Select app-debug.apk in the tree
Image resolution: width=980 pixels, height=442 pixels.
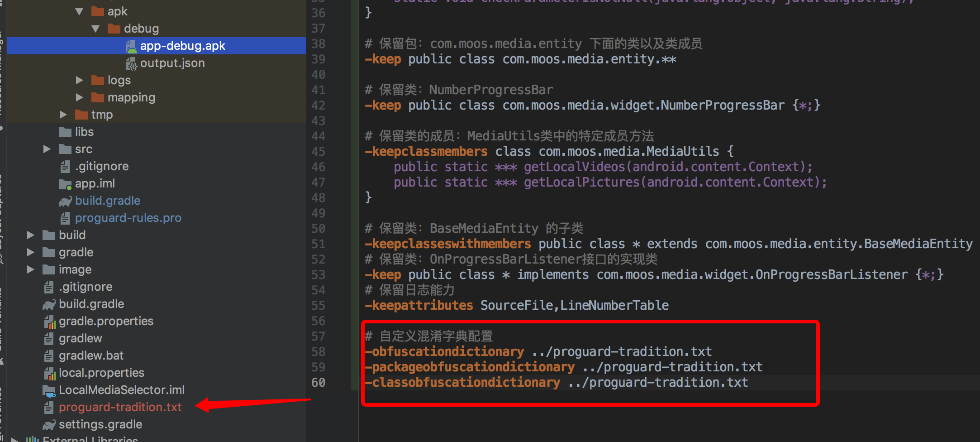coord(182,46)
